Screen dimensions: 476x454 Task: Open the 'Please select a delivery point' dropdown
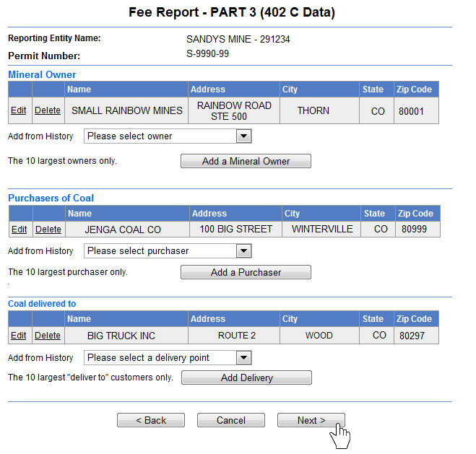168,358
